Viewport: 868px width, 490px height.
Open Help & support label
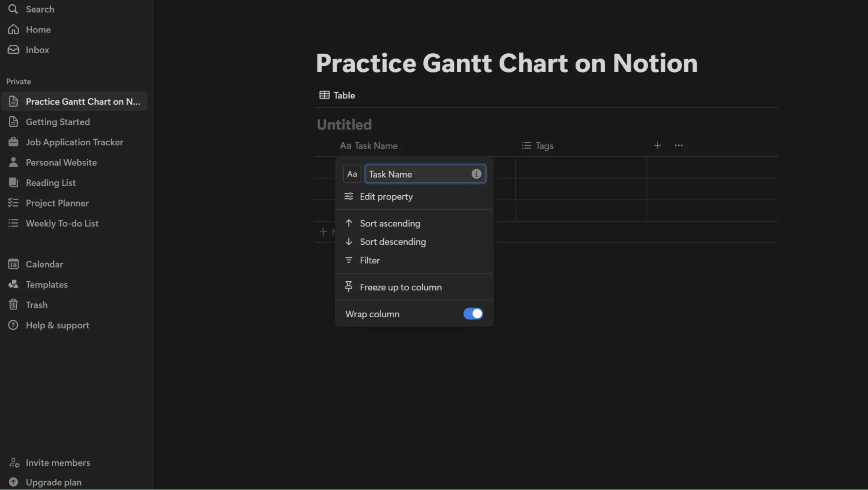[57, 325]
